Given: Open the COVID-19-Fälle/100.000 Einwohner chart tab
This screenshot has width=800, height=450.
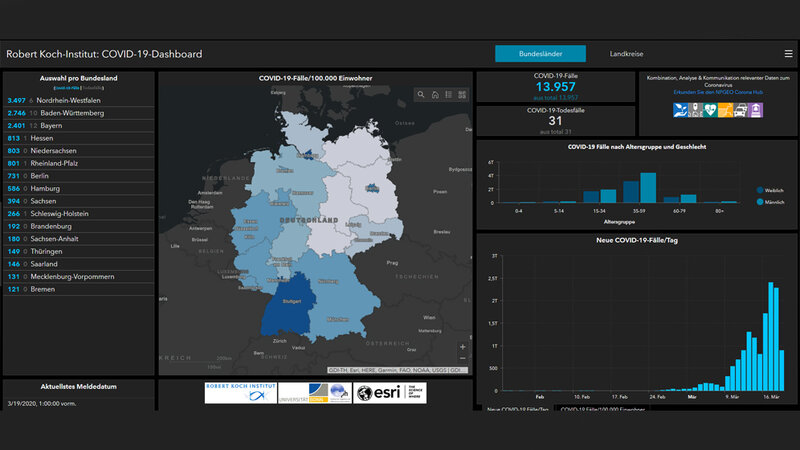Looking at the screenshot, I should point(602,410).
